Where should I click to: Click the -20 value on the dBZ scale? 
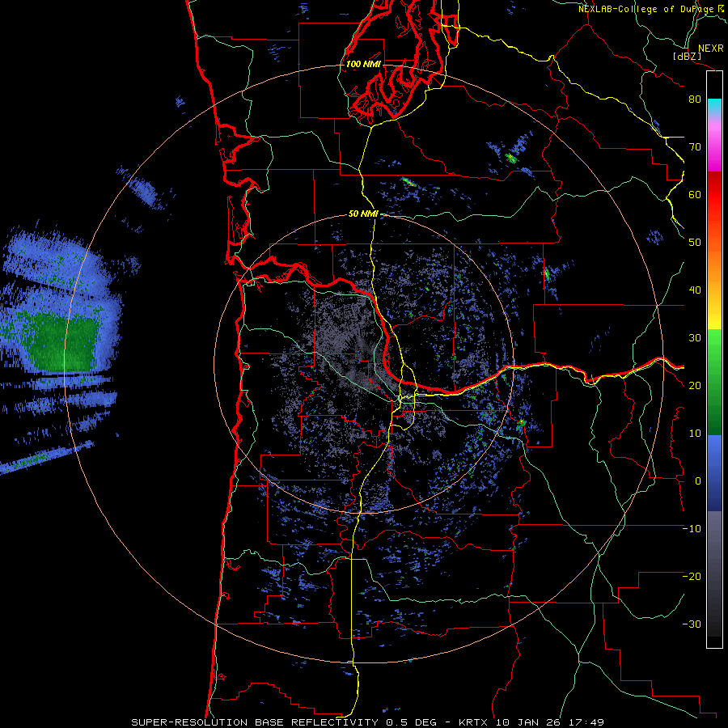tap(692, 576)
